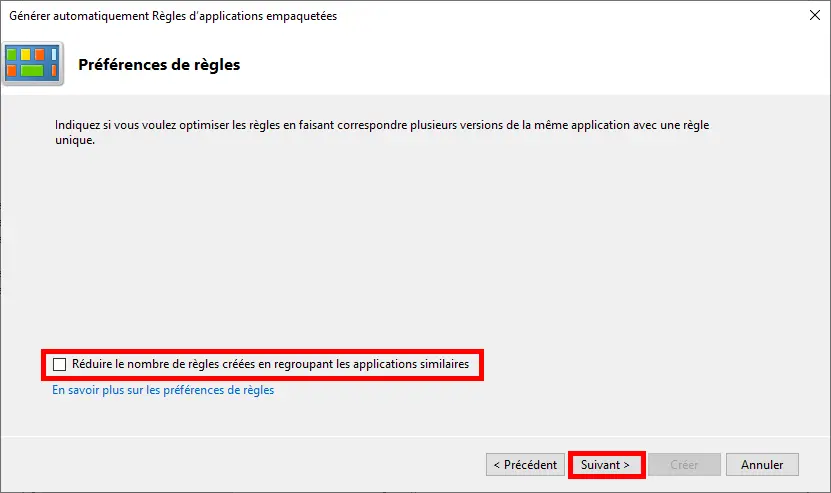Screen dimensions: 831x493
Task: Click the 'Indiquez si vous voulez optimiser' description
Action: [x=382, y=133]
